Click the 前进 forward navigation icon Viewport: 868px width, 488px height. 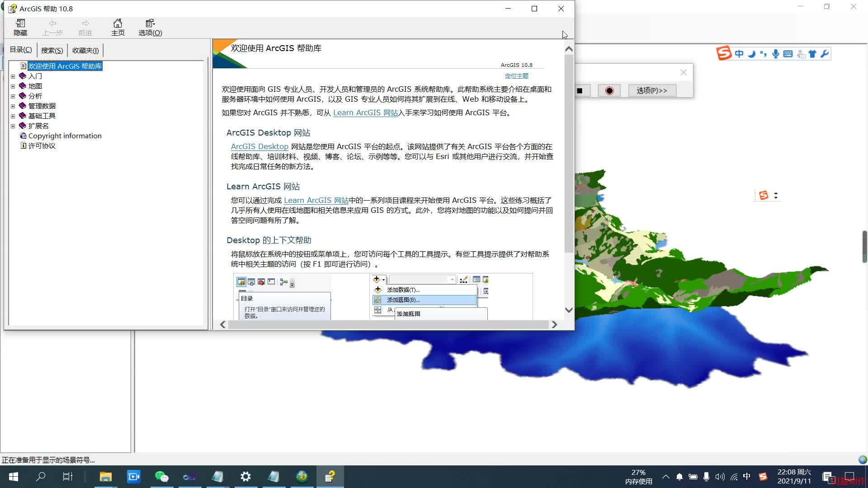click(x=85, y=26)
